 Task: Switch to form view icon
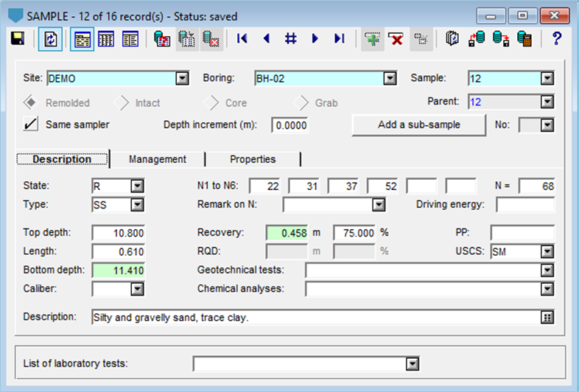(x=82, y=39)
